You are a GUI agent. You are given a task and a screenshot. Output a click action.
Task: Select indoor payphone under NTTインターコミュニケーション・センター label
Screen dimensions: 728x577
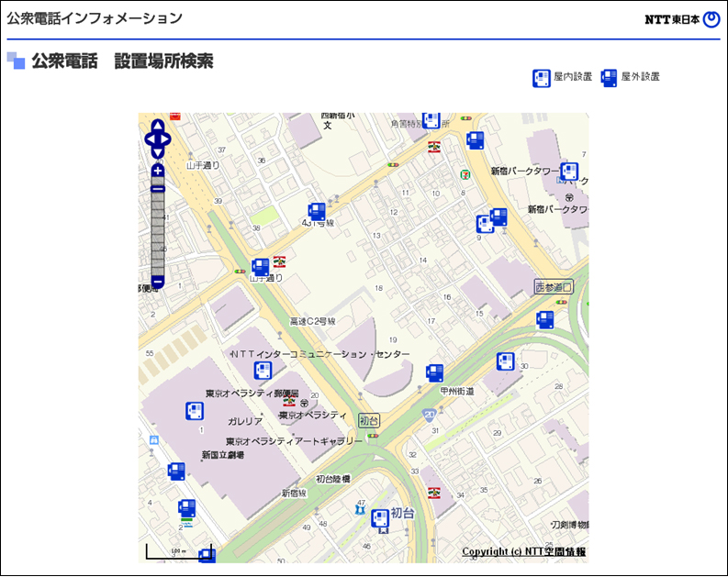(x=263, y=371)
